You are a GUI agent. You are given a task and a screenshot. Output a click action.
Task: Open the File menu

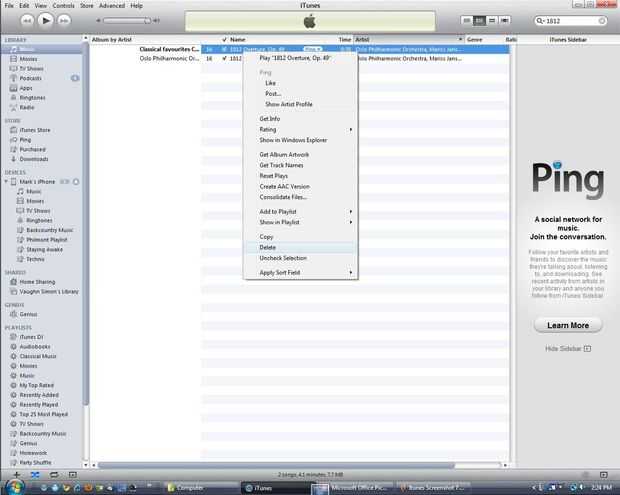click(9, 6)
